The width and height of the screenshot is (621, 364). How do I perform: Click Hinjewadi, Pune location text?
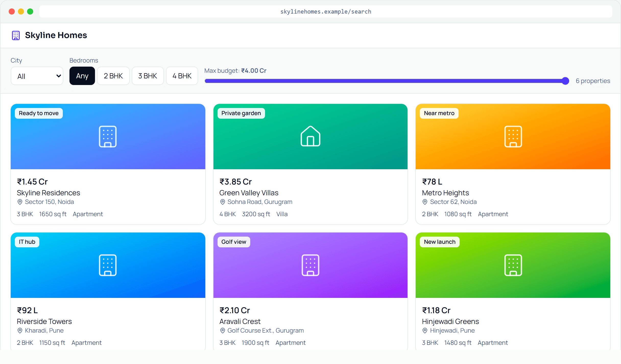coord(452,331)
